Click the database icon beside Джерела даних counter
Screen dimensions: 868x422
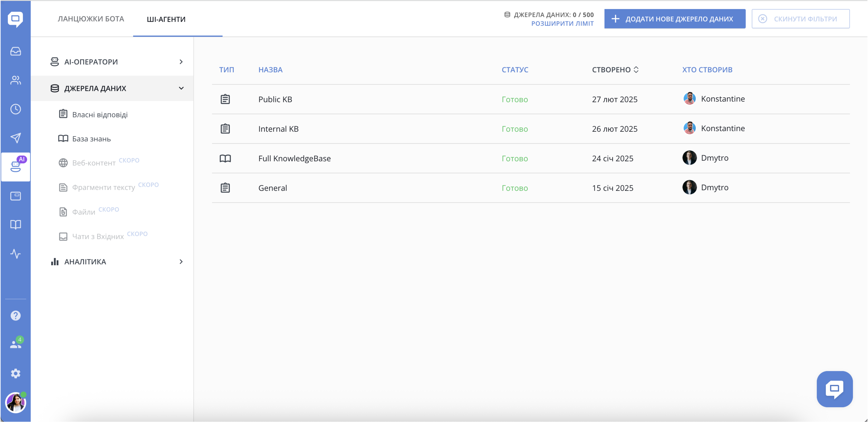tap(507, 14)
